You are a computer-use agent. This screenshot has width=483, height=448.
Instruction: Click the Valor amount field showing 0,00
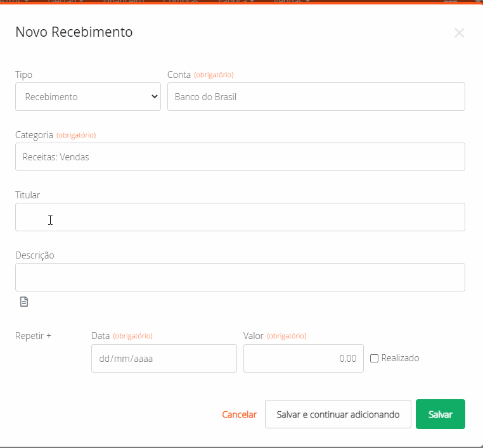(303, 359)
